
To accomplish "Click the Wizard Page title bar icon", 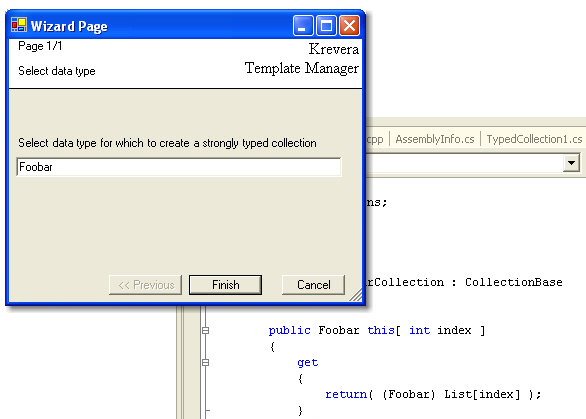I will click(19, 25).
